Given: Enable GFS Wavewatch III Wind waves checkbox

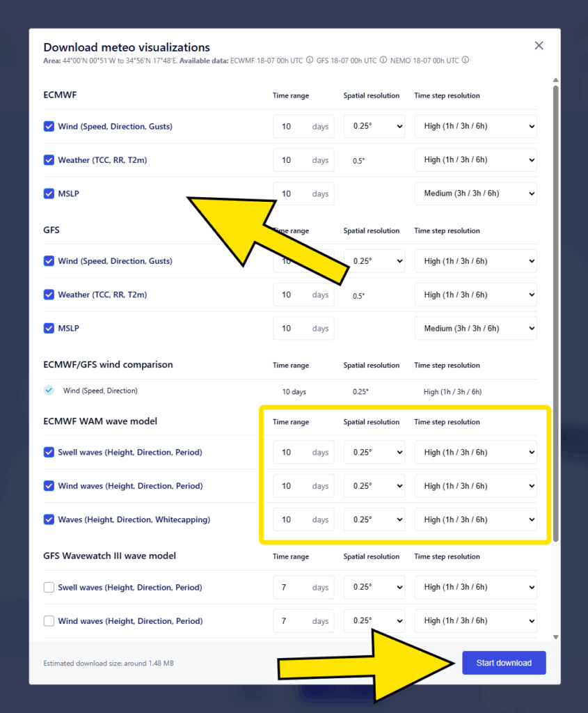Looking at the screenshot, I should point(49,620).
